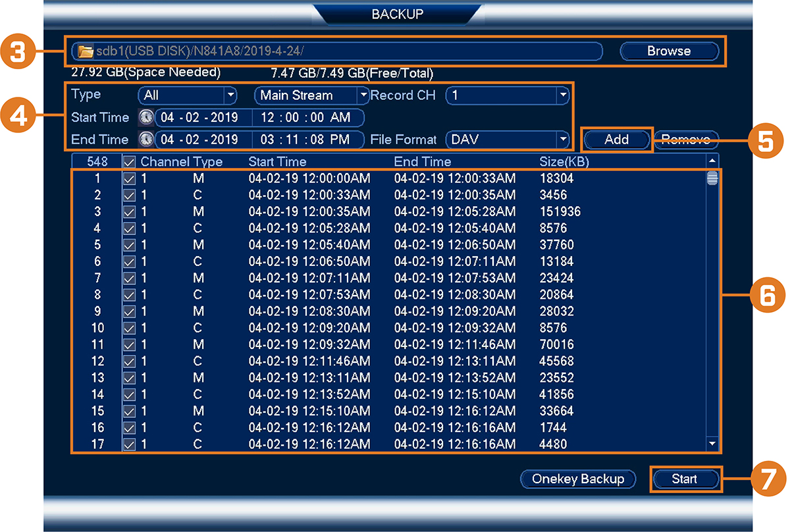Screen dimensions: 790x532
Task: Click scroll up arrow above file list
Action: (x=712, y=161)
